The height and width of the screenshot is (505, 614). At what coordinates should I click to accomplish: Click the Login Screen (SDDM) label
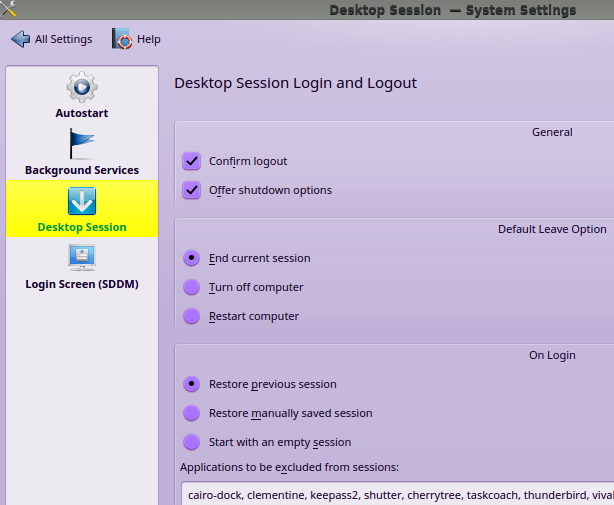tap(81, 284)
